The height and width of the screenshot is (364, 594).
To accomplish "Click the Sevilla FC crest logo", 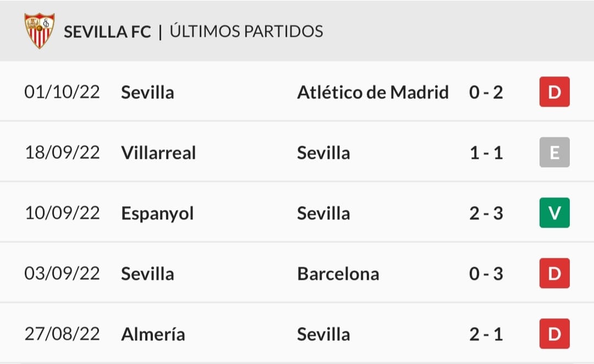I will pos(40,31).
